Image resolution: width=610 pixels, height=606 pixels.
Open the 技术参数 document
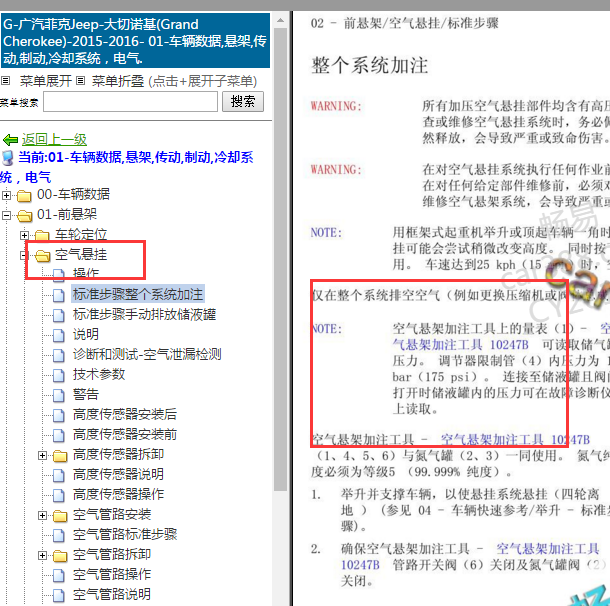[x=99, y=374]
